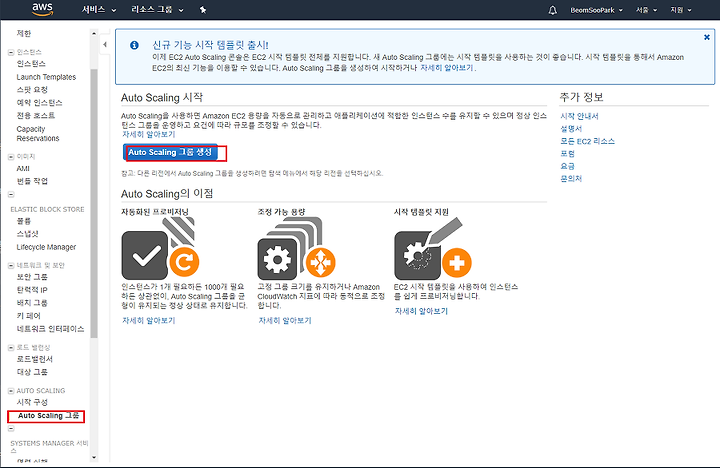Open 전용 호스트 in sidebar
This screenshot has width=720, height=468.
pos(35,115)
